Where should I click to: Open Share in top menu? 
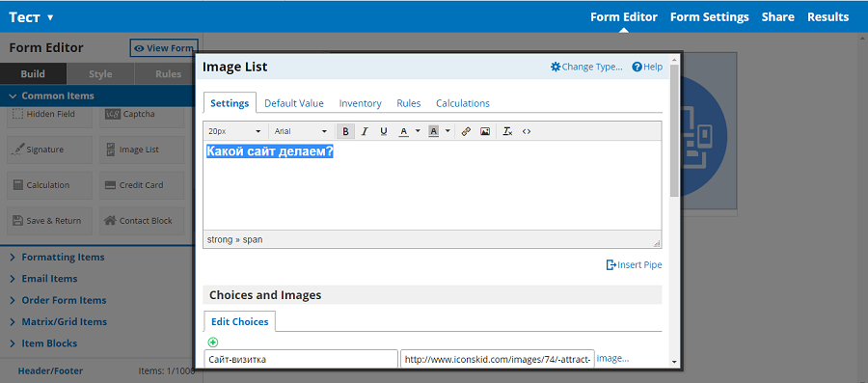coord(777,17)
